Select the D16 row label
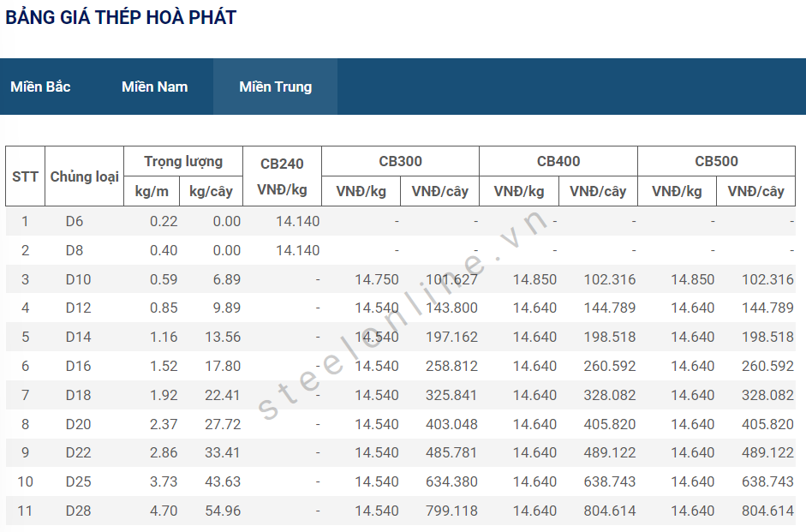 pos(78,366)
